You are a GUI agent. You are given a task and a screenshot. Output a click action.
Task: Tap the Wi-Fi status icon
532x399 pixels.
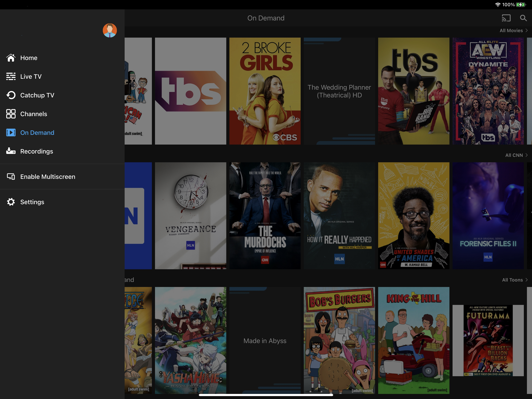pos(498,4)
